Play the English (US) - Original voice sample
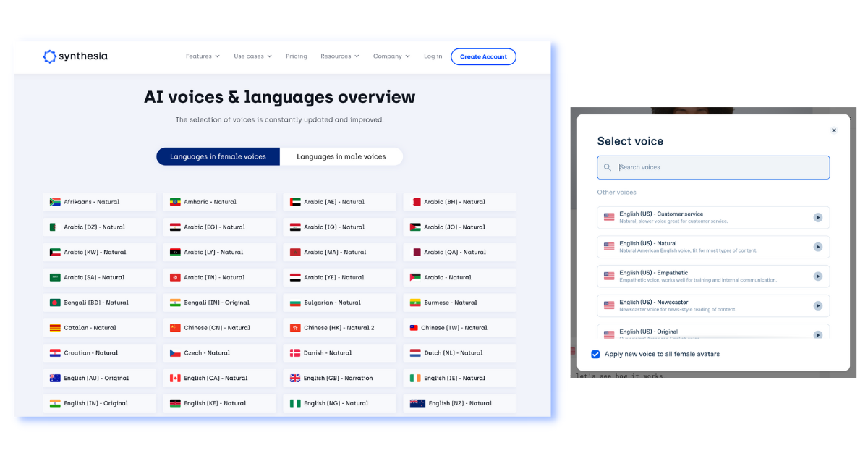The width and height of the screenshot is (868, 456). pyautogui.click(x=818, y=334)
